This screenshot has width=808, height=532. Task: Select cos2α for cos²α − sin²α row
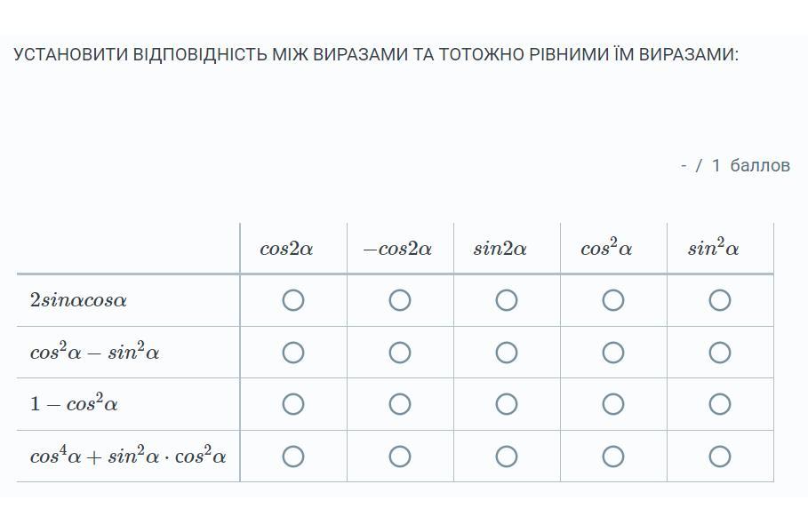click(x=293, y=353)
